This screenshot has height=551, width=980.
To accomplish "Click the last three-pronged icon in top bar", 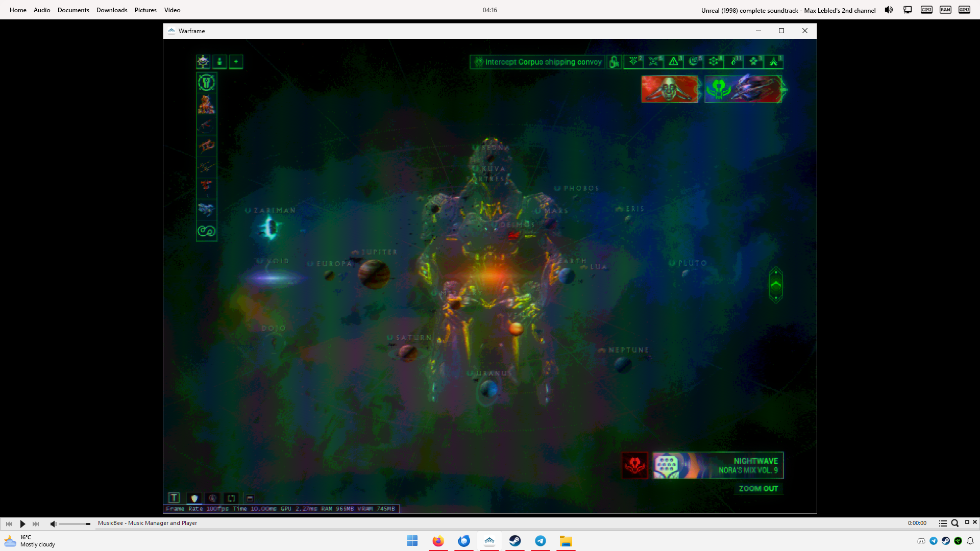I will coord(774,62).
